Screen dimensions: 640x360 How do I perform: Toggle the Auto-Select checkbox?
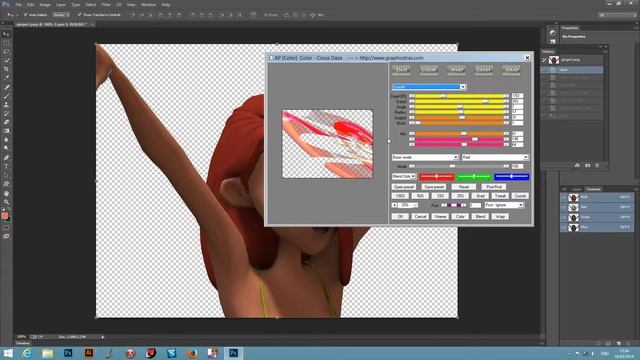(25, 15)
